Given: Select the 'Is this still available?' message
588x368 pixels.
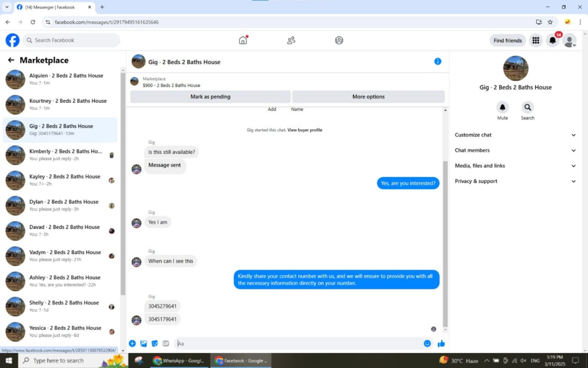Looking at the screenshot, I should point(172,152).
